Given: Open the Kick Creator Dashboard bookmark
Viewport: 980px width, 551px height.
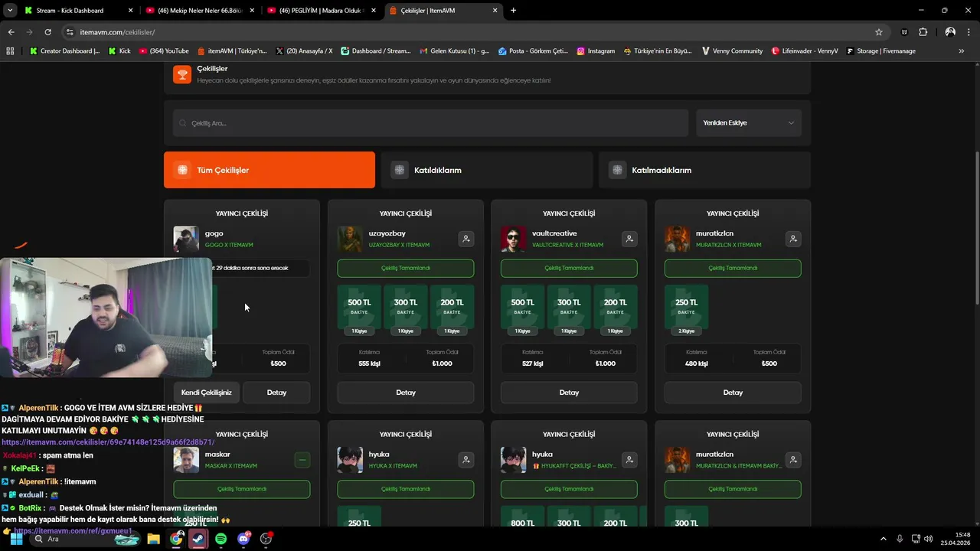Looking at the screenshot, I should 64,51.
